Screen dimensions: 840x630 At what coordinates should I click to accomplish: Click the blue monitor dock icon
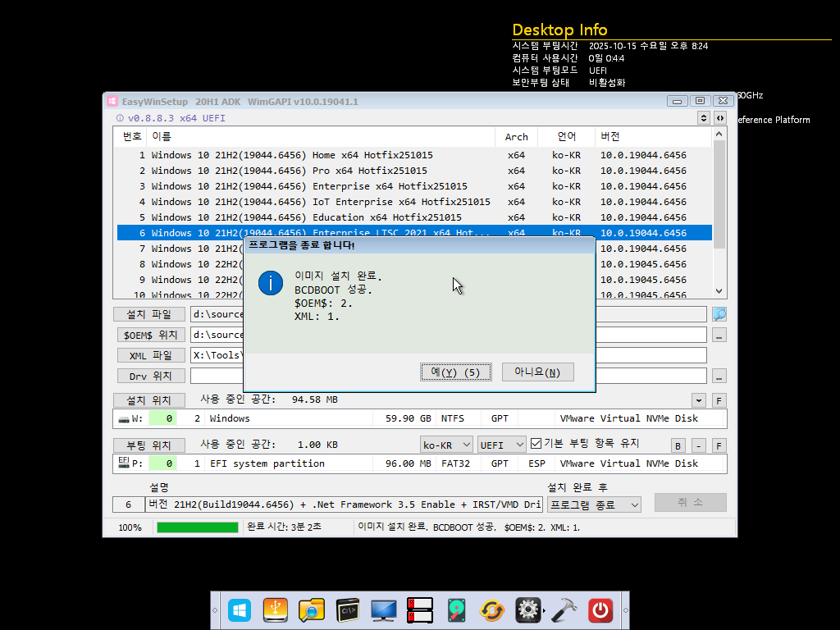coord(384,610)
